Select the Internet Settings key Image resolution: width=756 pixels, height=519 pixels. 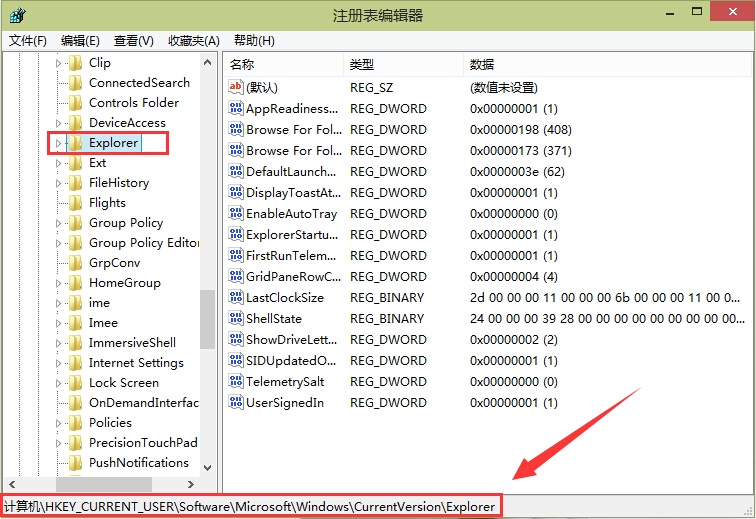click(136, 363)
